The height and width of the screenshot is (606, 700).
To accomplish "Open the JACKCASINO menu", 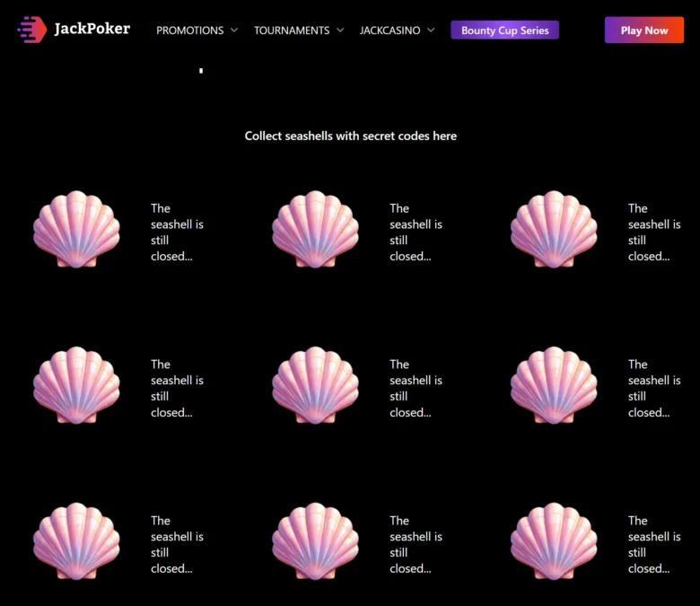I will (389, 31).
